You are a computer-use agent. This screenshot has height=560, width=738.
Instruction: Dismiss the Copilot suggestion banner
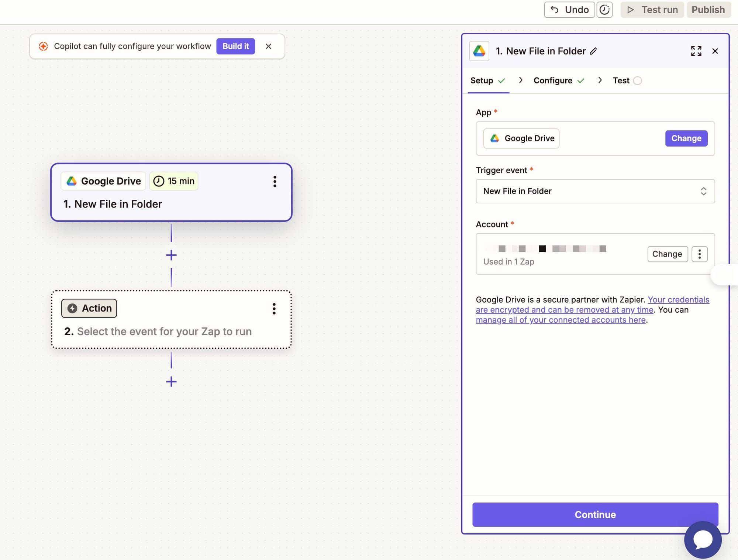point(268,46)
